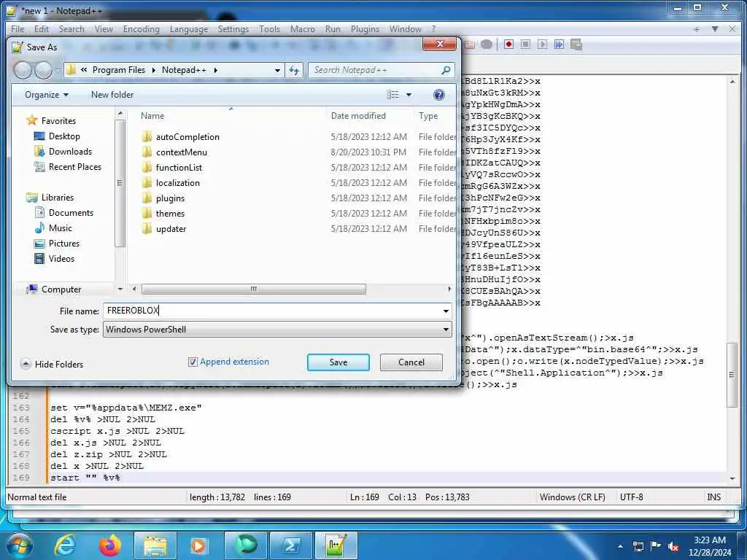This screenshot has height=560, width=747.
Task: Select the contextMenu folder icon
Action: click(x=147, y=152)
